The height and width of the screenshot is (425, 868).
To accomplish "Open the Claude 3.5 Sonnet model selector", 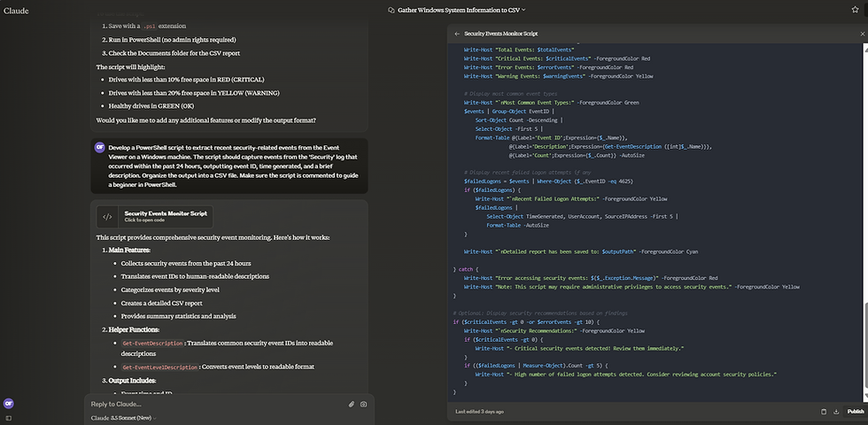I will (124, 417).
